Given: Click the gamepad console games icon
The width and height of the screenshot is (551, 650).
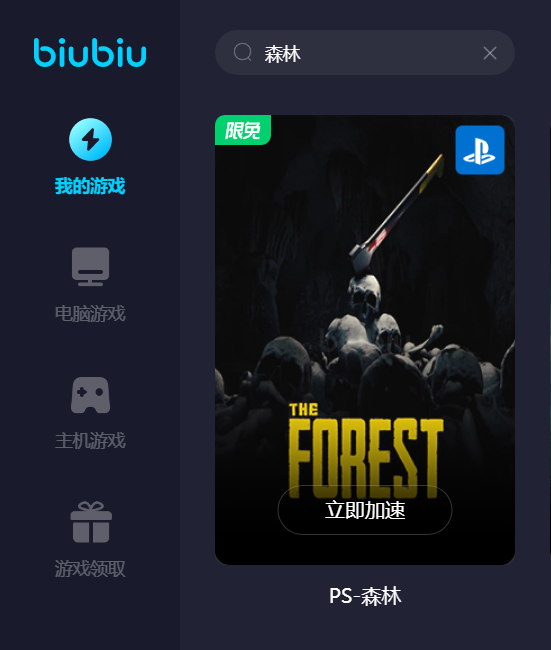Looking at the screenshot, I should point(90,395).
